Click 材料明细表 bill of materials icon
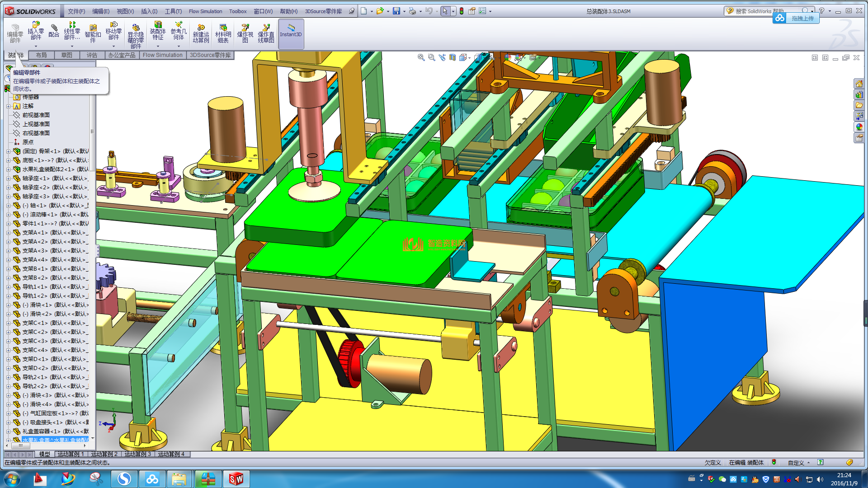The height and width of the screenshot is (488, 868). click(223, 33)
